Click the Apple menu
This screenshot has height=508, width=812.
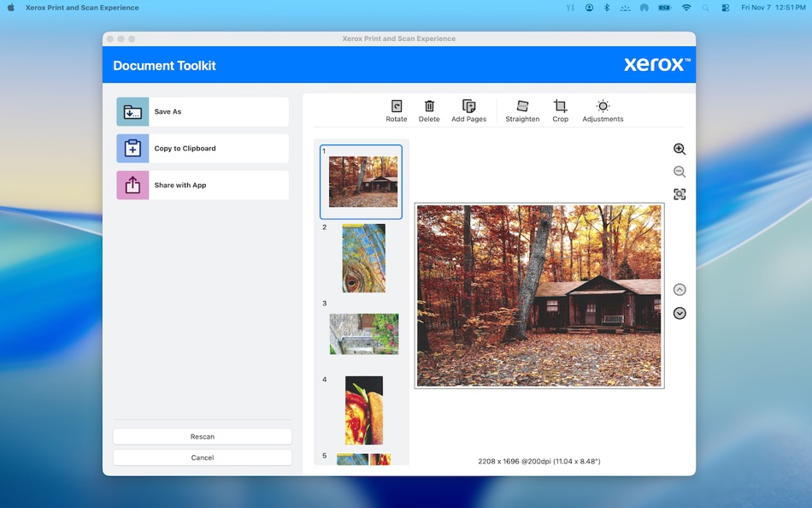point(10,8)
